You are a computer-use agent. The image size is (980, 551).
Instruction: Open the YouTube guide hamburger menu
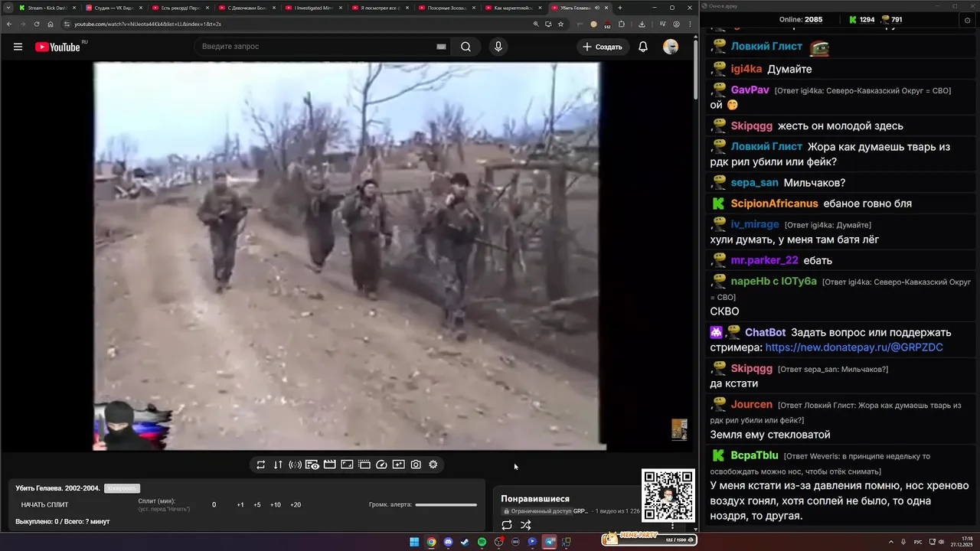(x=18, y=47)
